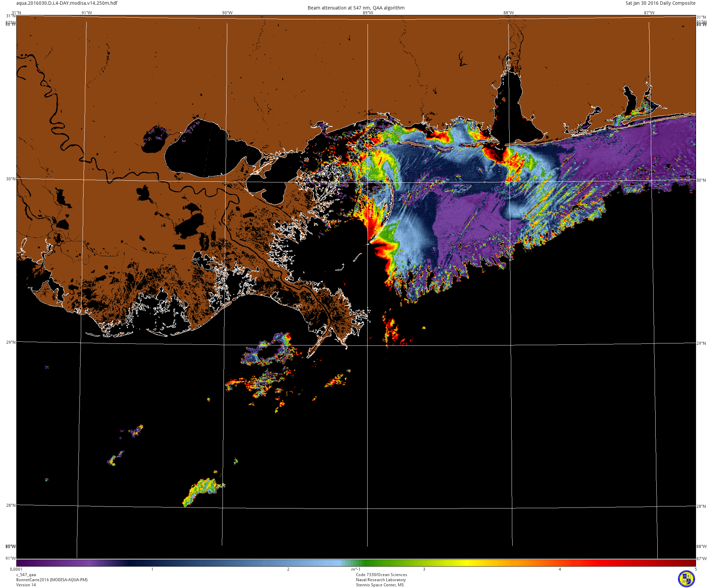
Task: Click the Code 7330/Ocean Sciences text
Action: 381,575
